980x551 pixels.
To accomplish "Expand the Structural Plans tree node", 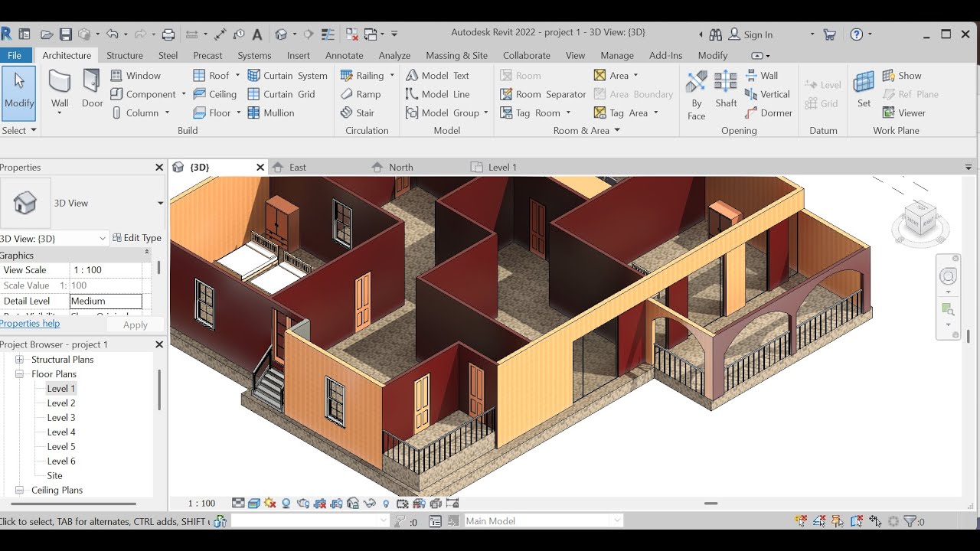I will (x=19, y=360).
